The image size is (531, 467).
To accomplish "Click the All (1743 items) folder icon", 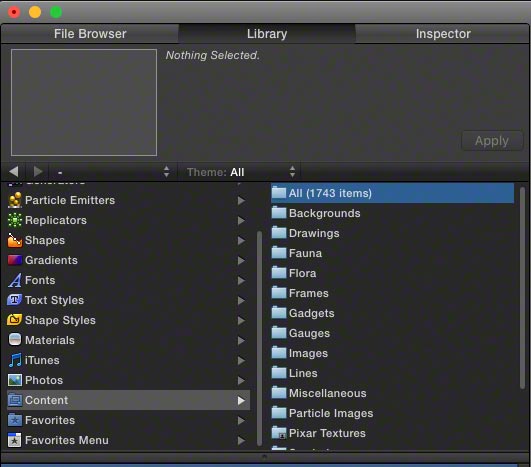I will tap(279, 193).
